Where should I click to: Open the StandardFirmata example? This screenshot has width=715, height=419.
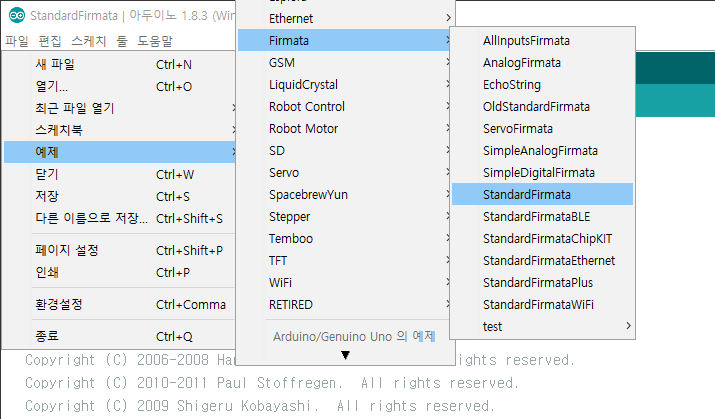click(542, 194)
